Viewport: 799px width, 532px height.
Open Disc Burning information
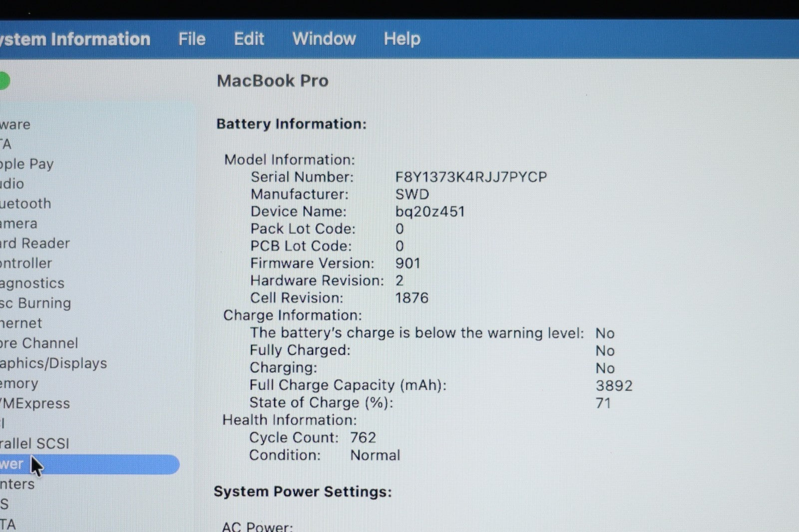[x=35, y=303]
